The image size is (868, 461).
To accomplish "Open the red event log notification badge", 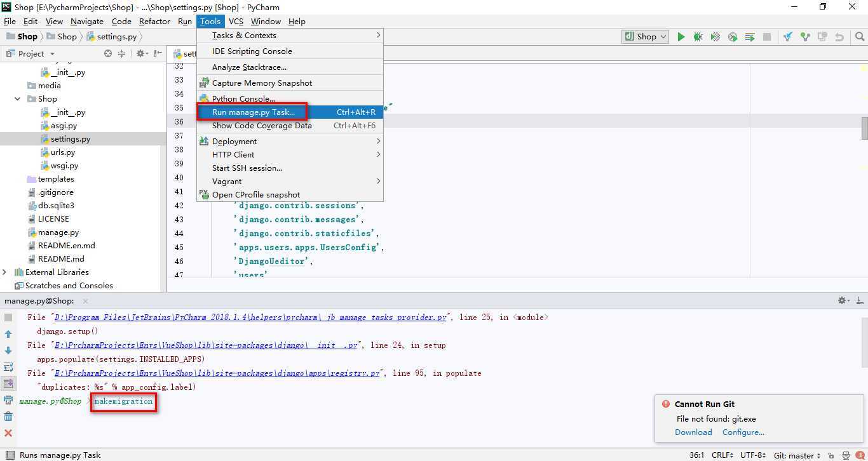I will coord(860,455).
